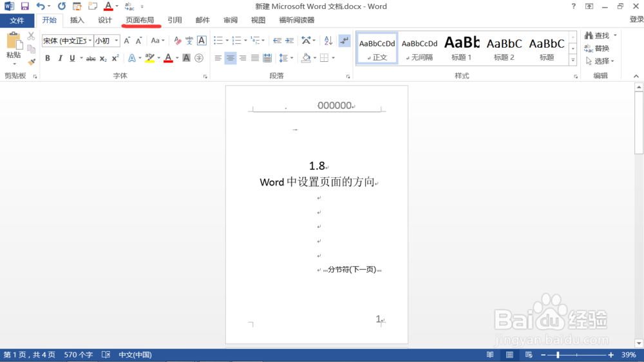Click the 中文(中国) language indicator
644x362 pixels.
point(135,355)
